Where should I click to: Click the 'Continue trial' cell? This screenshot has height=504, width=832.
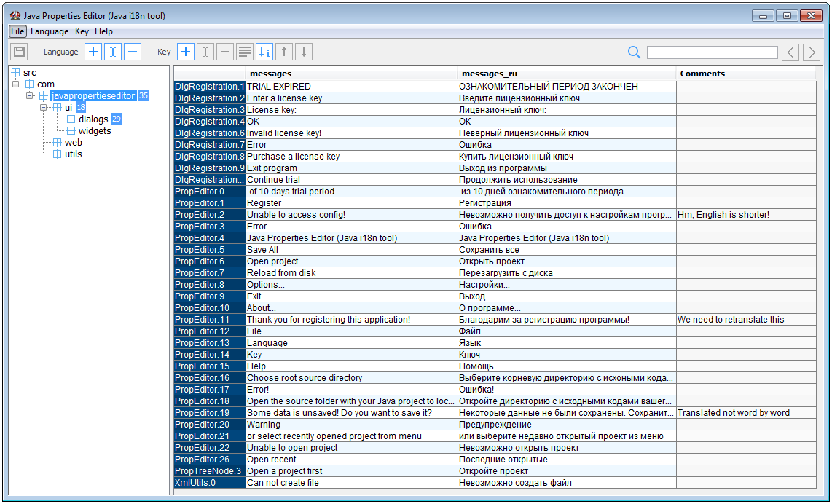[x=351, y=180]
